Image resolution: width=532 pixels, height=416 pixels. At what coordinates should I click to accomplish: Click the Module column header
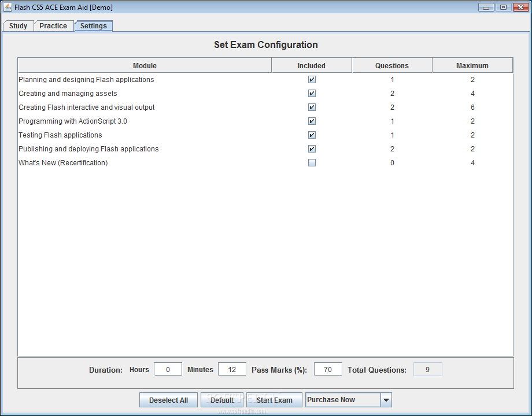(145, 65)
